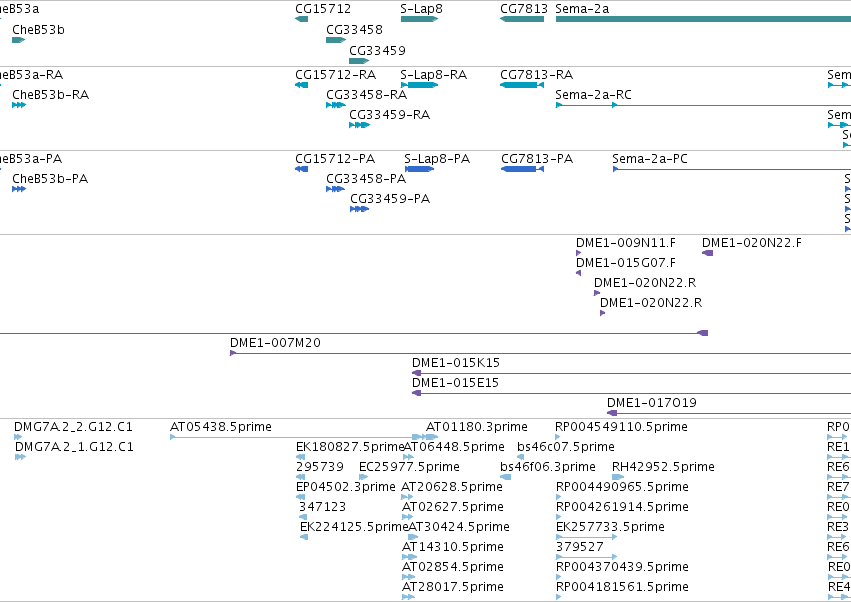
Task: Select the DME1-015G07.F label
Action: tap(626, 263)
